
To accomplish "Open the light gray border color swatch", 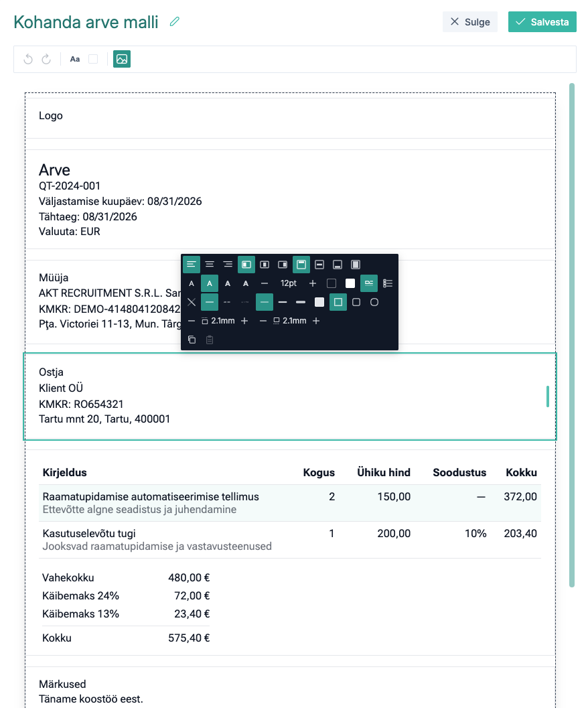I will click(x=319, y=302).
